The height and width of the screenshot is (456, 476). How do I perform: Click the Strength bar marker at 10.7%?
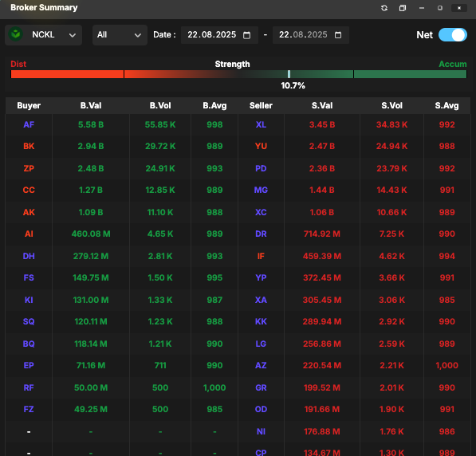289,74
